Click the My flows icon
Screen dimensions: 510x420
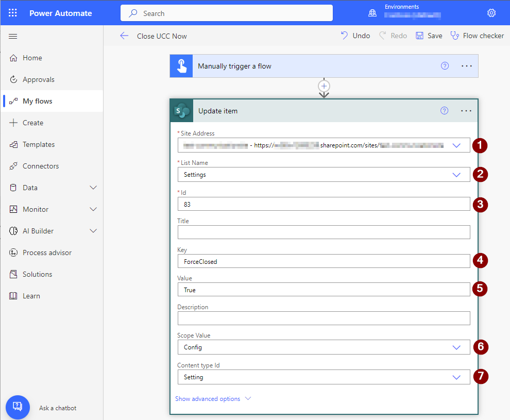(13, 101)
